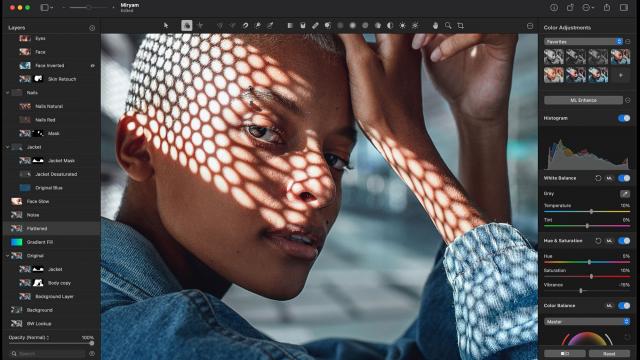
Task: Select the Skin Retouch layer
Action: (x=51, y=79)
